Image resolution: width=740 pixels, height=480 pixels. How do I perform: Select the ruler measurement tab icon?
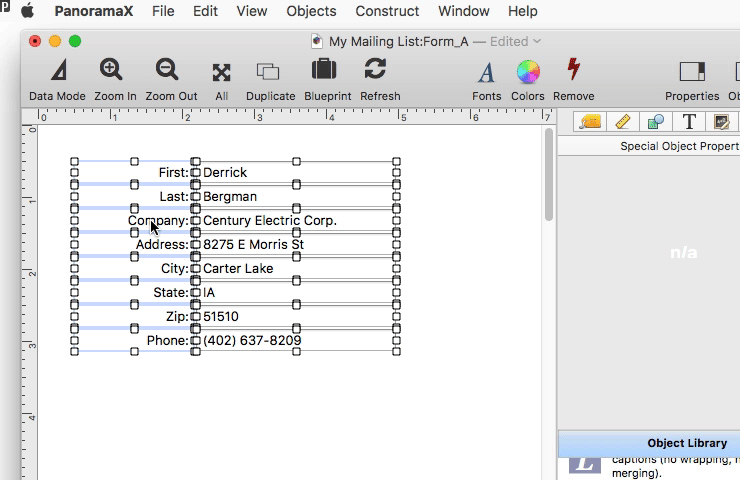pyautogui.click(x=623, y=122)
